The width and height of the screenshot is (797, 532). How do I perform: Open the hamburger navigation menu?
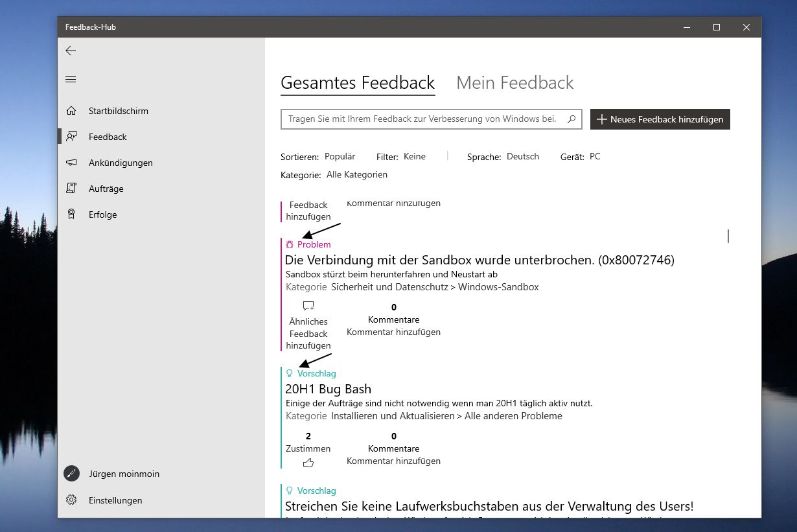pyautogui.click(x=71, y=80)
